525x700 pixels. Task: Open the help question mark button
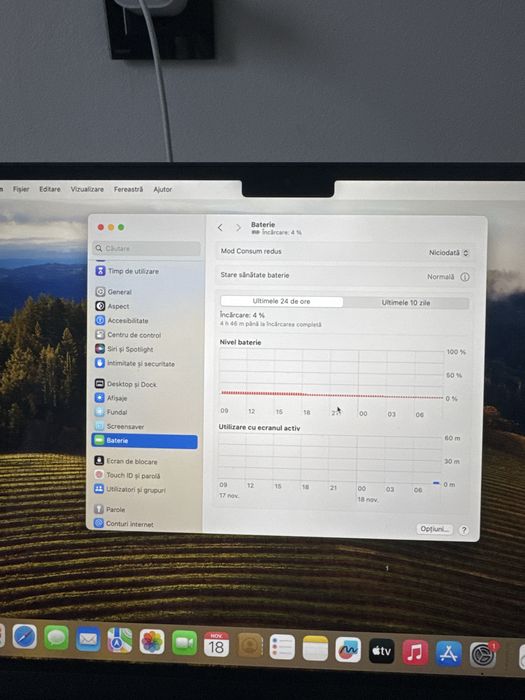[x=464, y=530]
